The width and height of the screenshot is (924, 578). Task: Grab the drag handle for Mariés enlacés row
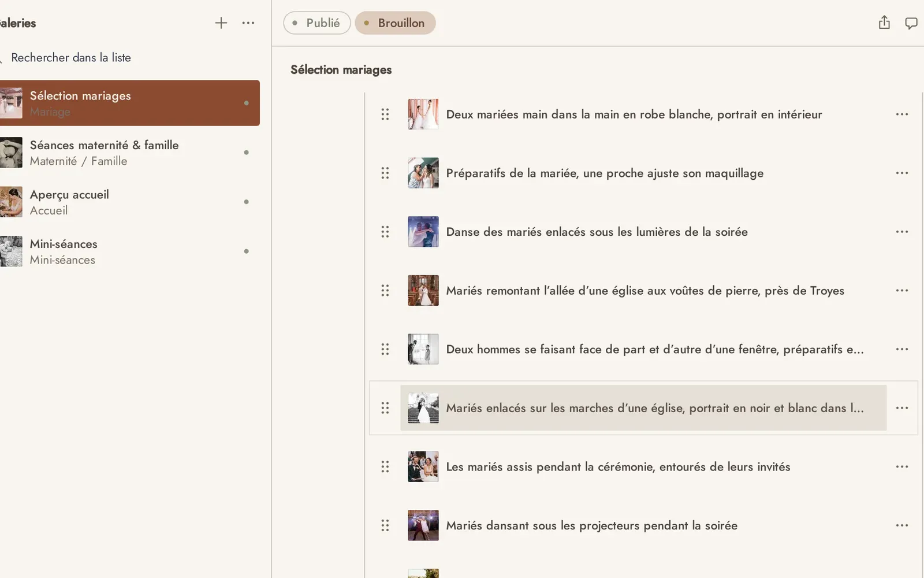click(385, 408)
